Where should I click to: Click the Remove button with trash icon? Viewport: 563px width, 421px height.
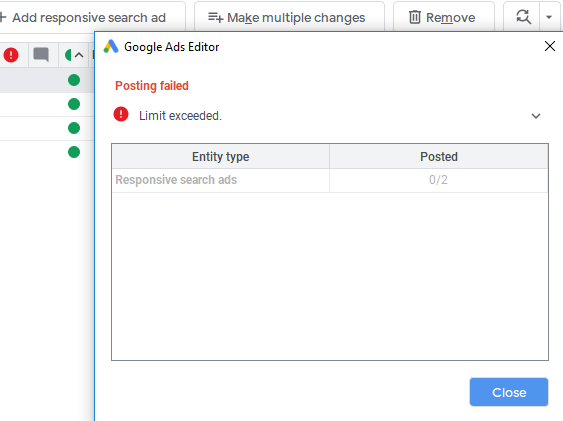[444, 17]
